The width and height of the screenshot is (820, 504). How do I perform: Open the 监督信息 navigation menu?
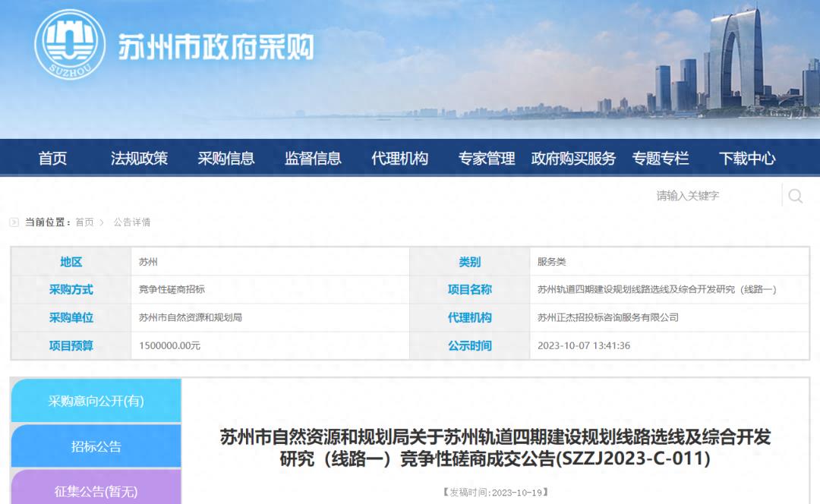click(x=313, y=158)
